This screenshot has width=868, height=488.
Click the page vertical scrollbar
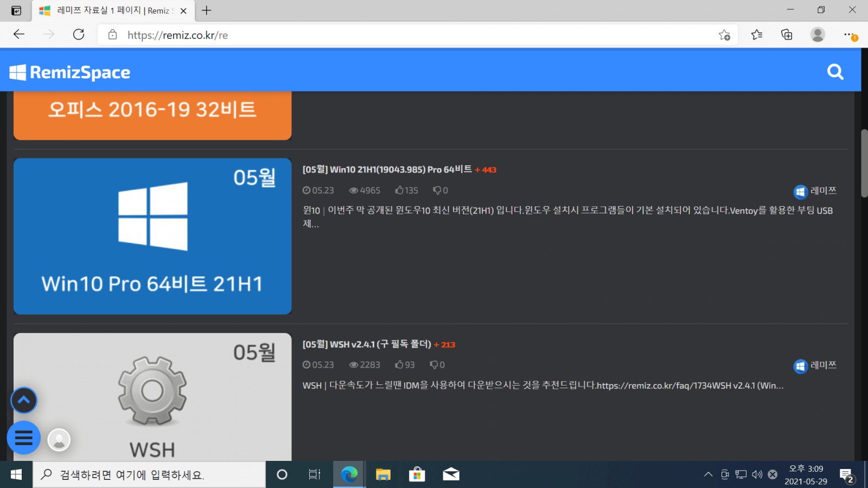point(864,163)
